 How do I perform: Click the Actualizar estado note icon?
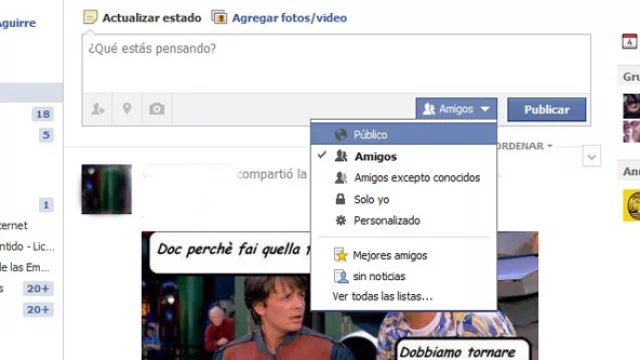pyautogui.click(x=90, y=17)
